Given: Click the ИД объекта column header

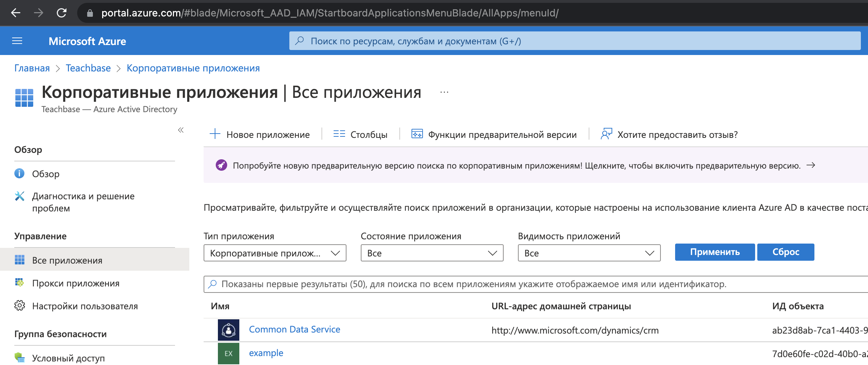Looking at the screenshot, I should pyautogui.click(x=798, y=306).
